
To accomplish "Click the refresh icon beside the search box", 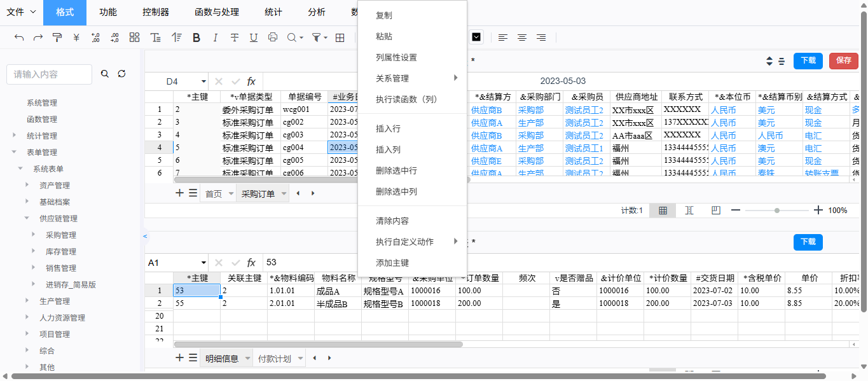I will tap(121, 74).
